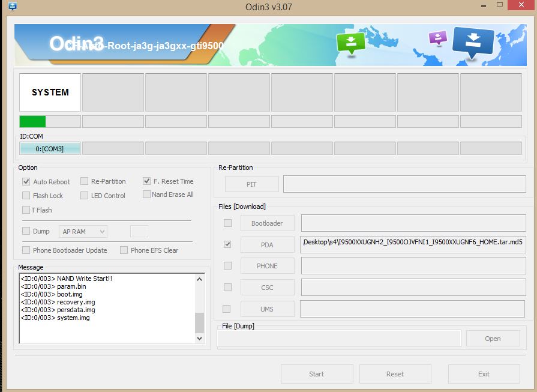Enable the Phone EFS Clear checkbox
The image size is (537, 392).
(x=124, y=250)
